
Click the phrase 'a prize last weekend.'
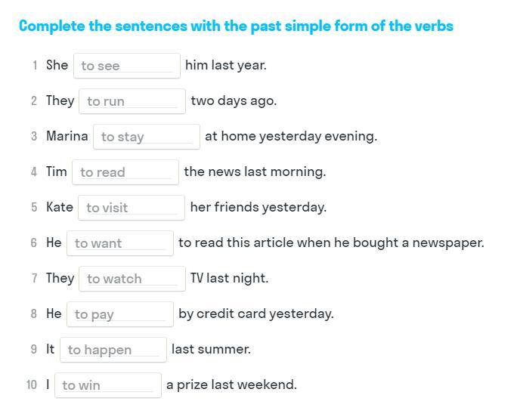click(231, 385)
